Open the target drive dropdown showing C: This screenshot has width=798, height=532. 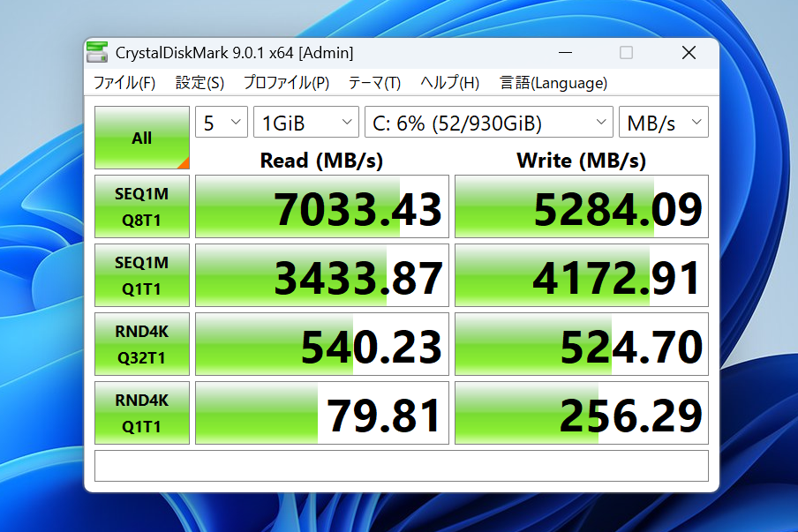click(488, 122)
